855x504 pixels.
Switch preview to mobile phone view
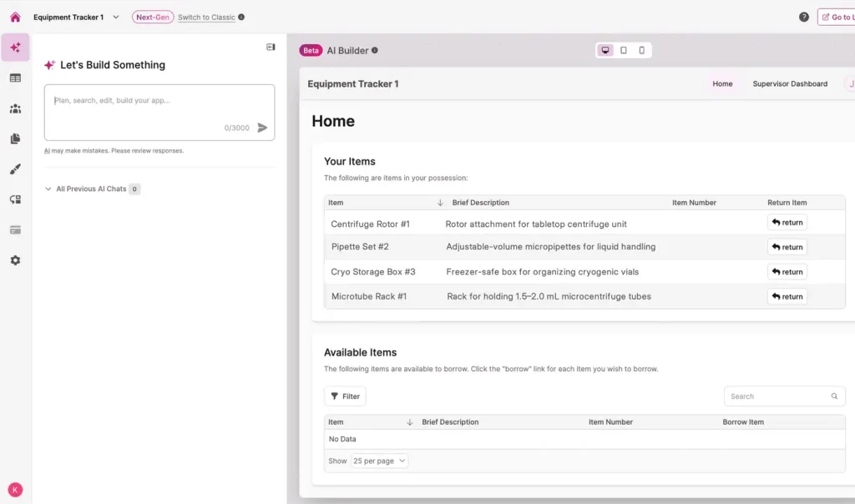[x=641, y=50]
